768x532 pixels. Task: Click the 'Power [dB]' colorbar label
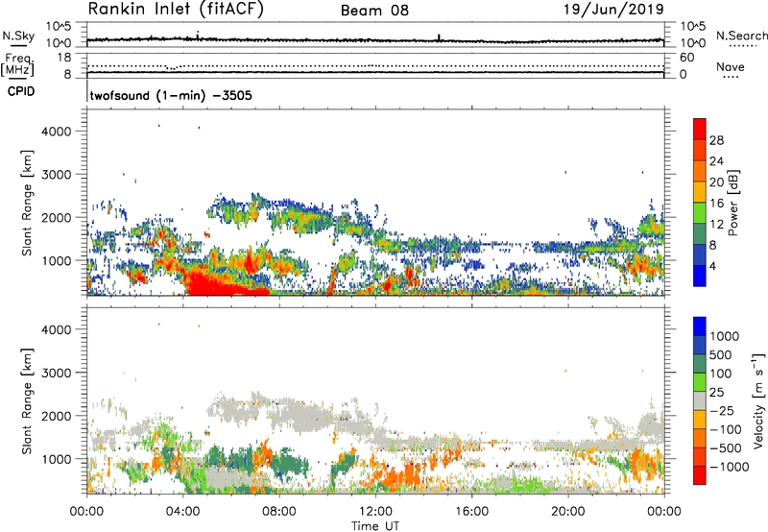[732, 203]
